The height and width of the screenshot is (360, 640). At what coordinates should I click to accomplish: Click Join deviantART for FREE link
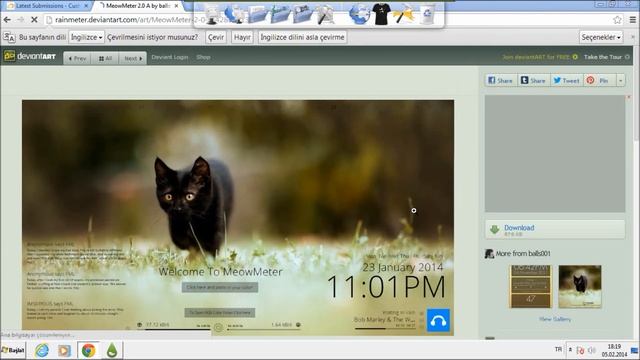pos(540,57)
